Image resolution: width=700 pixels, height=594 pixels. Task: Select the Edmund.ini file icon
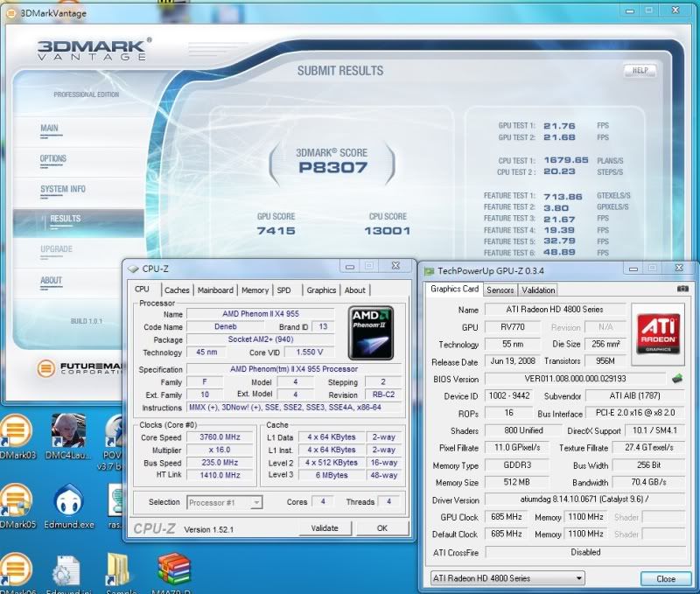(x=68, y=574)
